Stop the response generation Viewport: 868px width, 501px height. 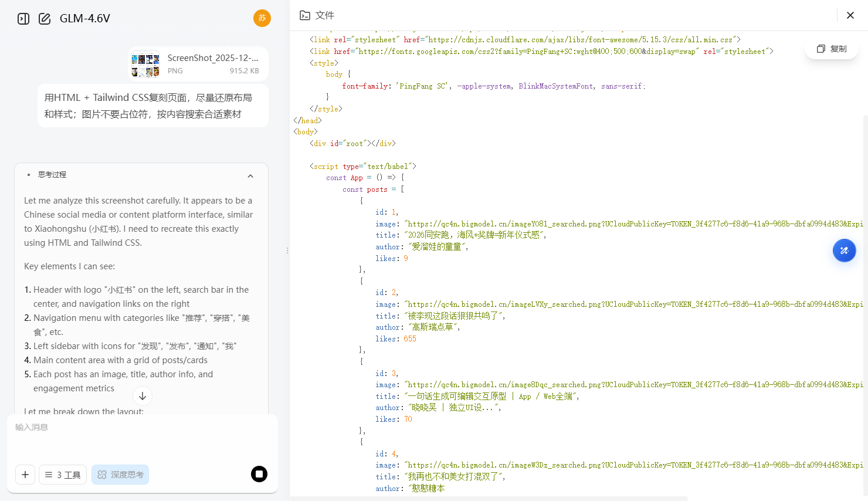259,474
